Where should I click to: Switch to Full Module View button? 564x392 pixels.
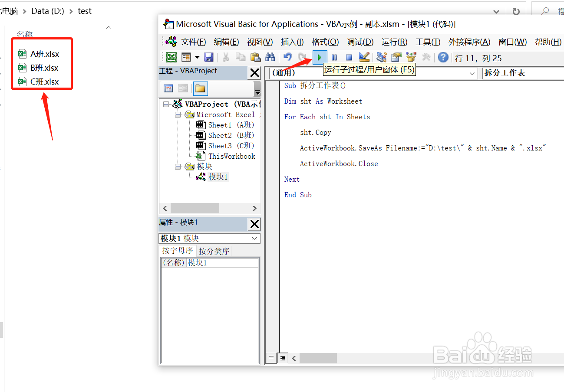click(282, 358)
